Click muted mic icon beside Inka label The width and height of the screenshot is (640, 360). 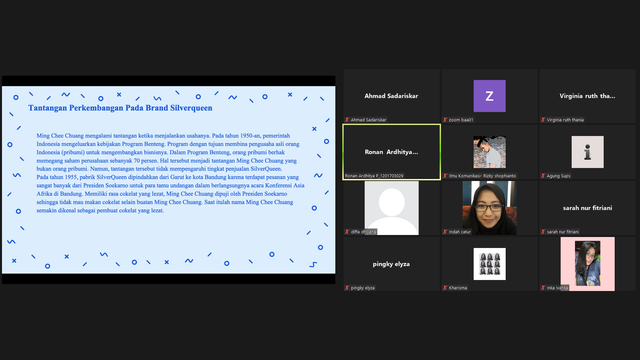point(543,288)
